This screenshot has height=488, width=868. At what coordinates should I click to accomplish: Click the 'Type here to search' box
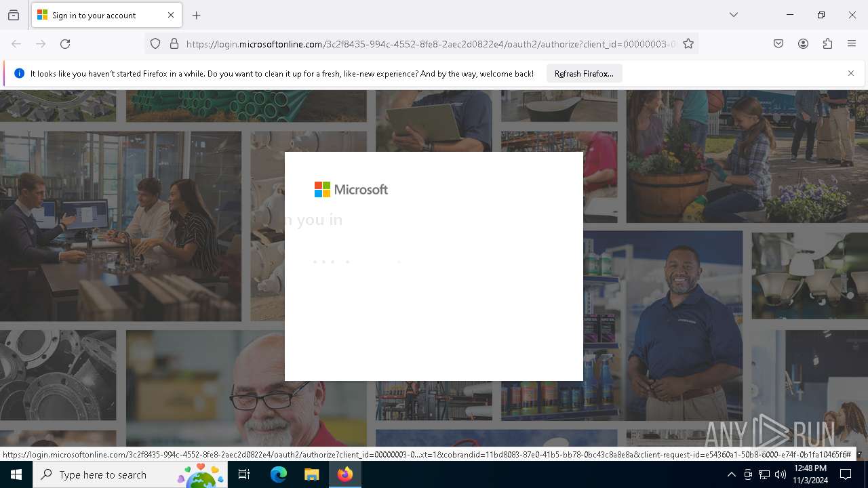pyautogui.click(x=130, y=474)
